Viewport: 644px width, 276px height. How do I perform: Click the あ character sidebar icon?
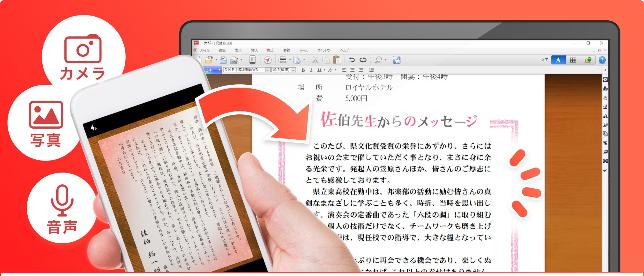[x=605, y=98]
